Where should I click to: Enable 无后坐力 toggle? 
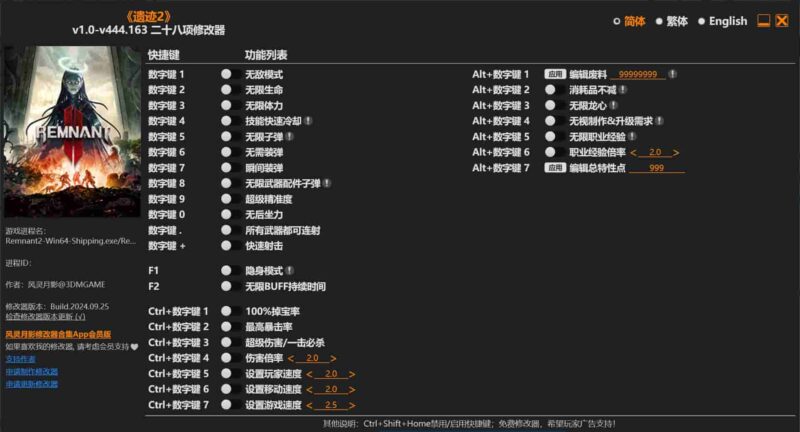(230, 215)
